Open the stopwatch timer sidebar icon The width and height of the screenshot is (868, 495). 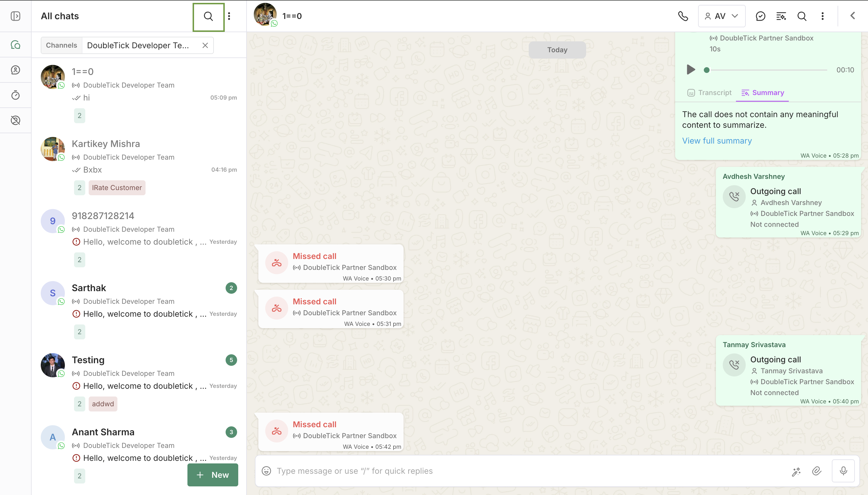[x=15, y=95]
